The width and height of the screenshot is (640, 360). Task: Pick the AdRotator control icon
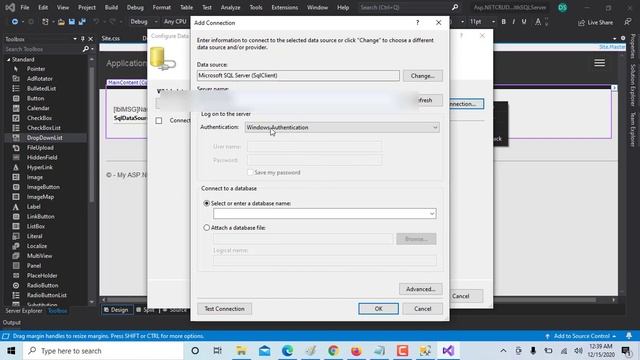point(16,79)
